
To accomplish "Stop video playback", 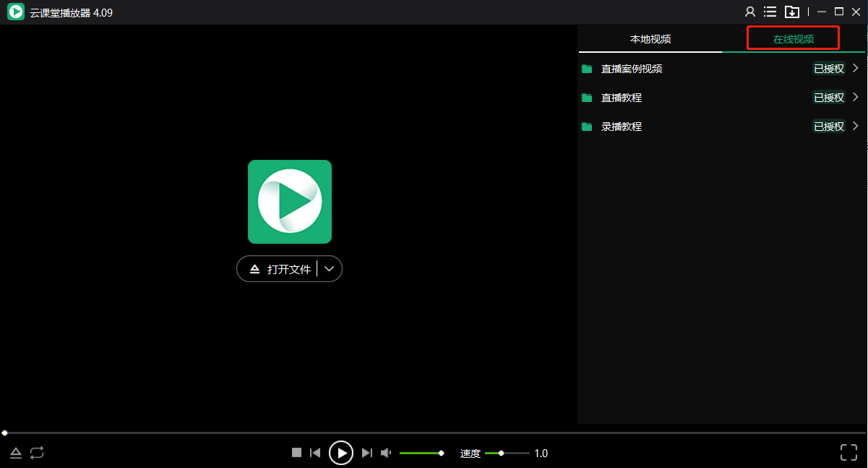I will [296, 453].
